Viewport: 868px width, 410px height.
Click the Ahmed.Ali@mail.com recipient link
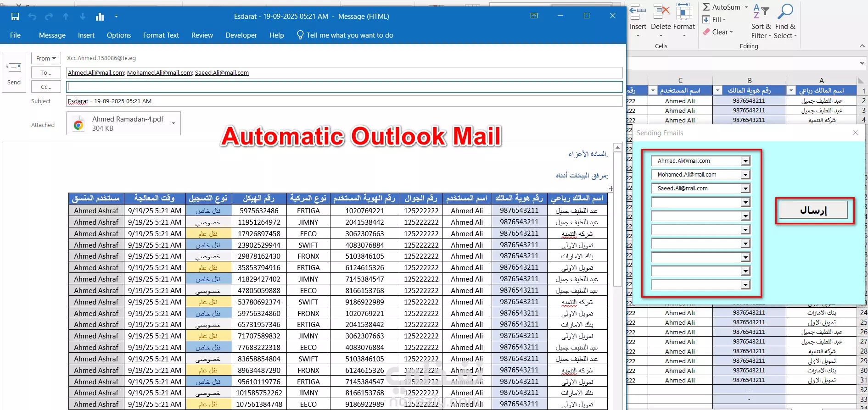[x=96, y=72]
